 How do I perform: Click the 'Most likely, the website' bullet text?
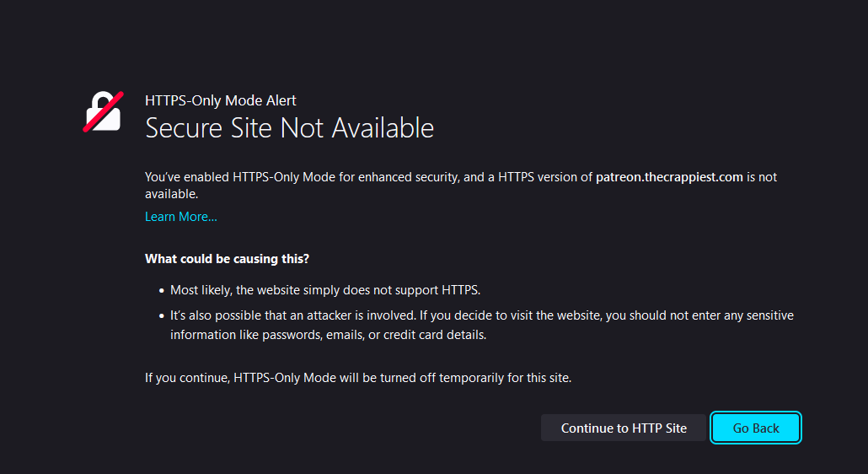pyautogui.click(x=325, y=290)
